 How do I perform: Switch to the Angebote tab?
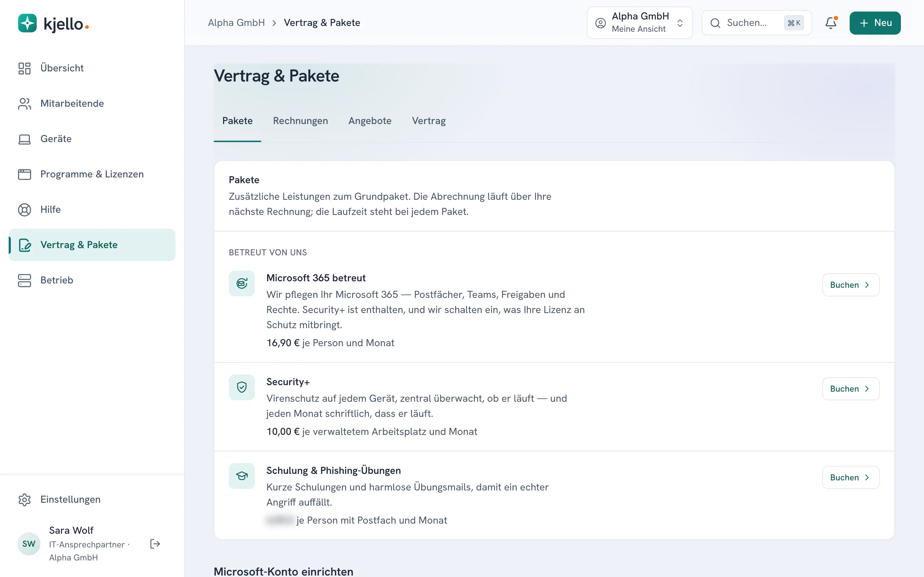point(370,120)
